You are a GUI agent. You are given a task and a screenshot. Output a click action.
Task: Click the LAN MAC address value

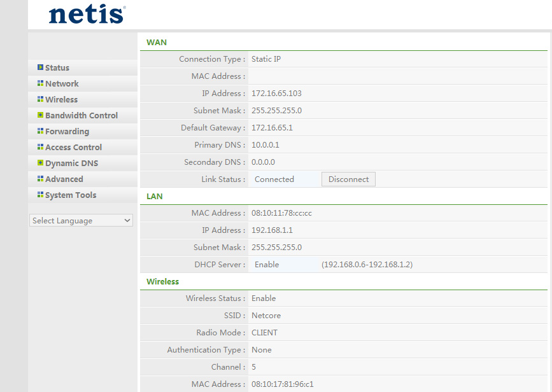(x=281, y=213)
